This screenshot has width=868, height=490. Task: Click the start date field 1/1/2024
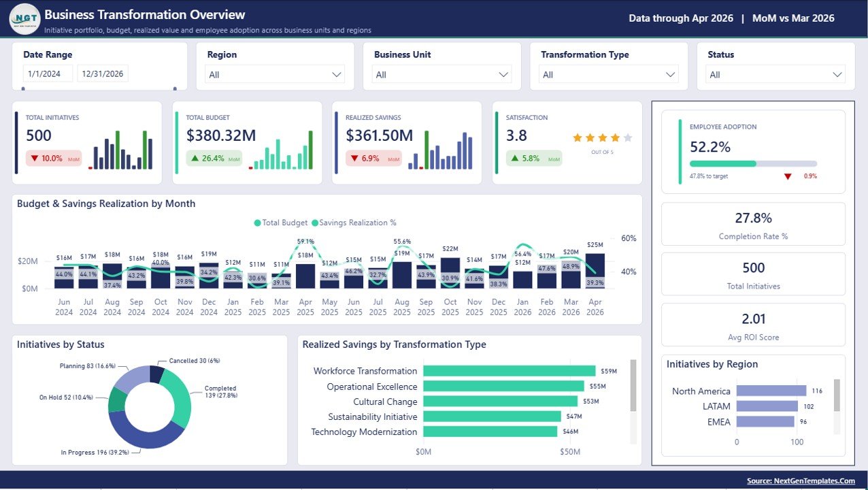[x=48, y=73]
